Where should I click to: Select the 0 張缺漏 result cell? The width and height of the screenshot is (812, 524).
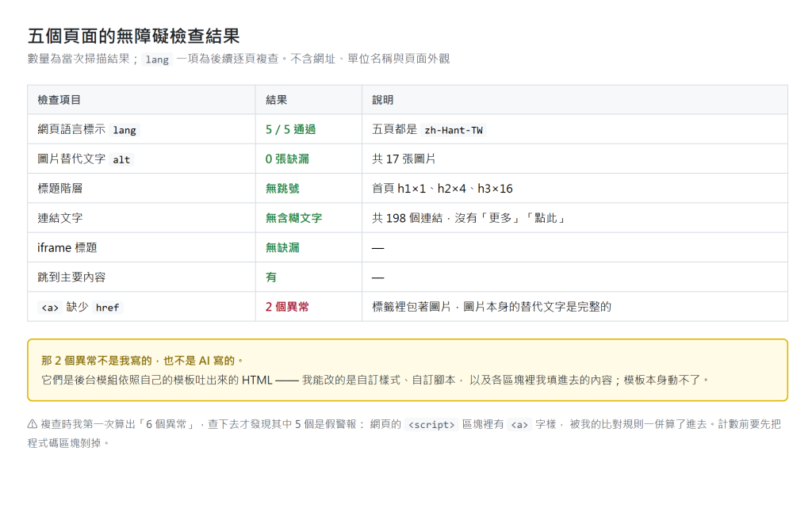[287, 159]
